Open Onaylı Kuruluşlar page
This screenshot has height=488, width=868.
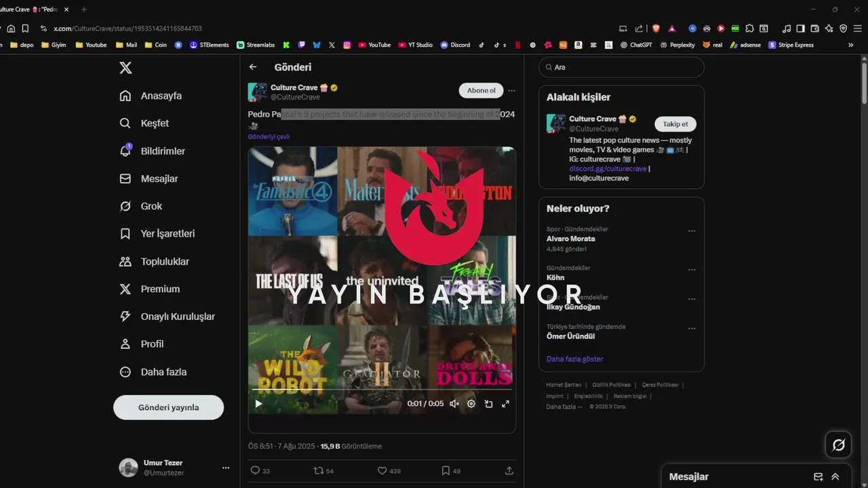(167, 317)
